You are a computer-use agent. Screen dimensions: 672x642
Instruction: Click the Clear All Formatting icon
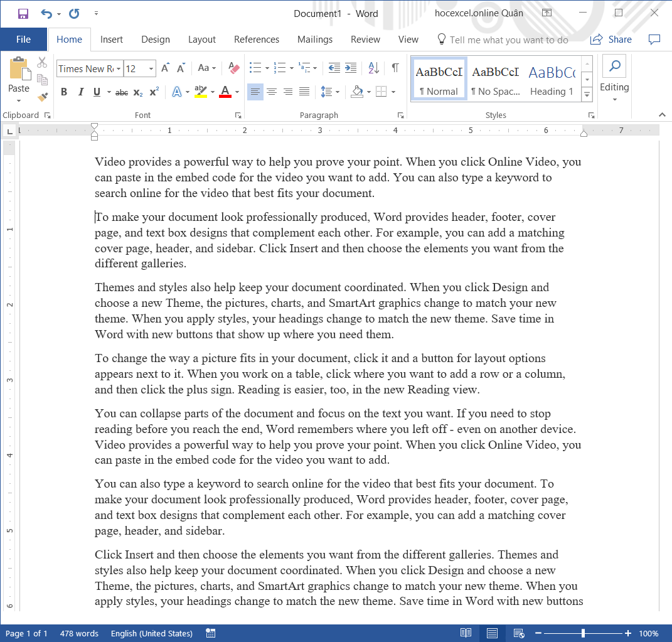point(234,68)
